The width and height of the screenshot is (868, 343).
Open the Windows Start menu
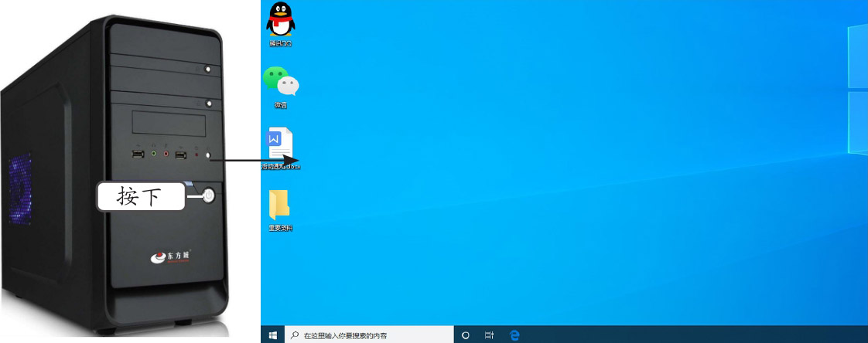[272, 335]
